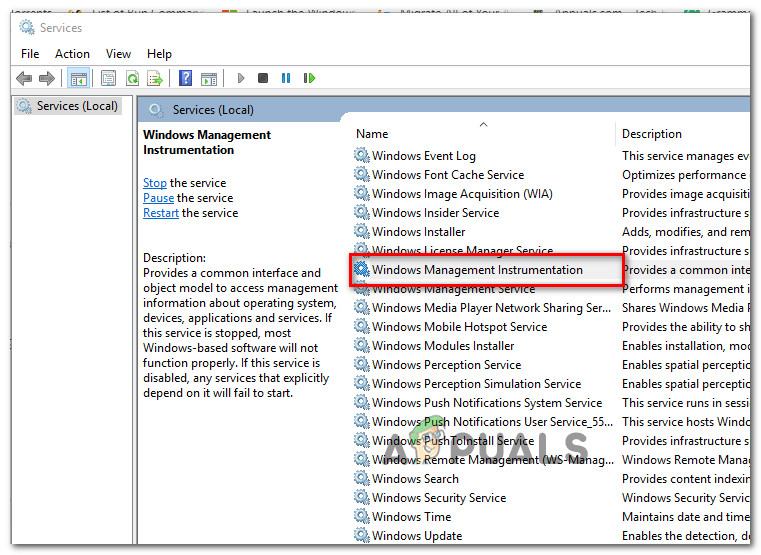Click the Forward arrow toolbar icon
Image resolution: width=761 pixels, height=555 pixels.
point(47,78)
